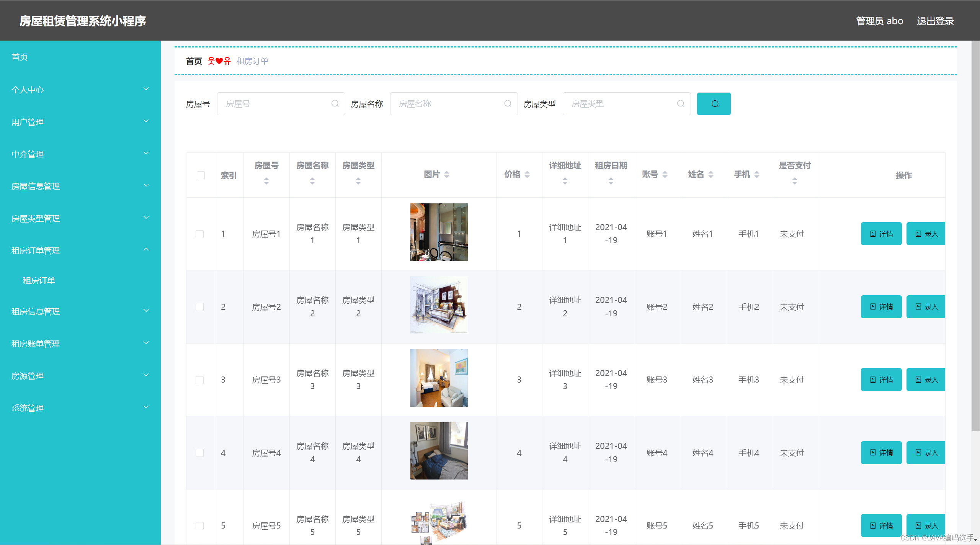Sort table by 租房日期 column arrows
980x545 pixels.
(x=611, y=181)
